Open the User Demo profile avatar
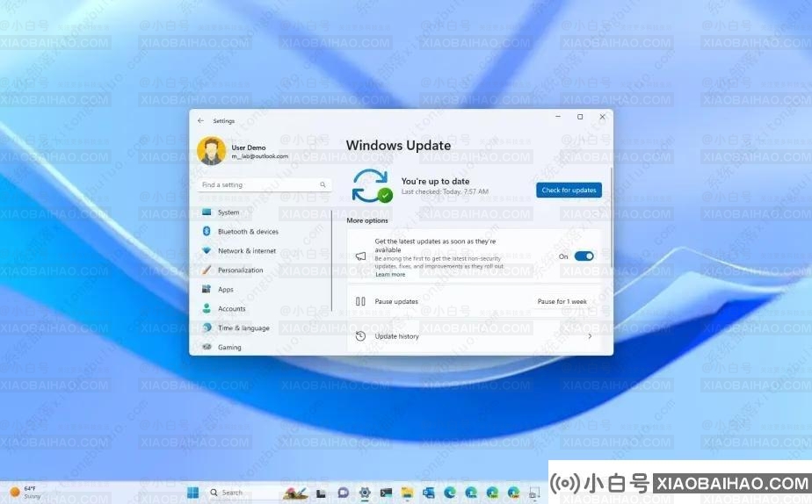The width and height of the screenshot is (812, 504). click(211, 151)
